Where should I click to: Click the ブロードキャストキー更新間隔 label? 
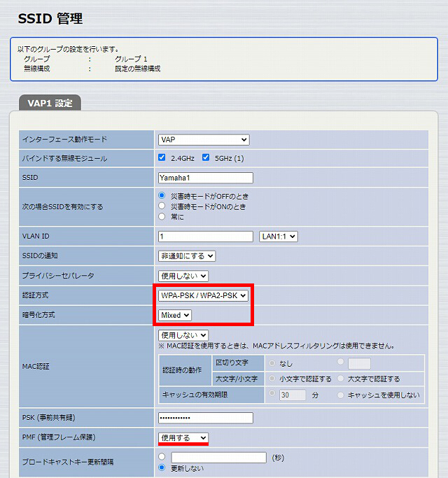(68, 462)
